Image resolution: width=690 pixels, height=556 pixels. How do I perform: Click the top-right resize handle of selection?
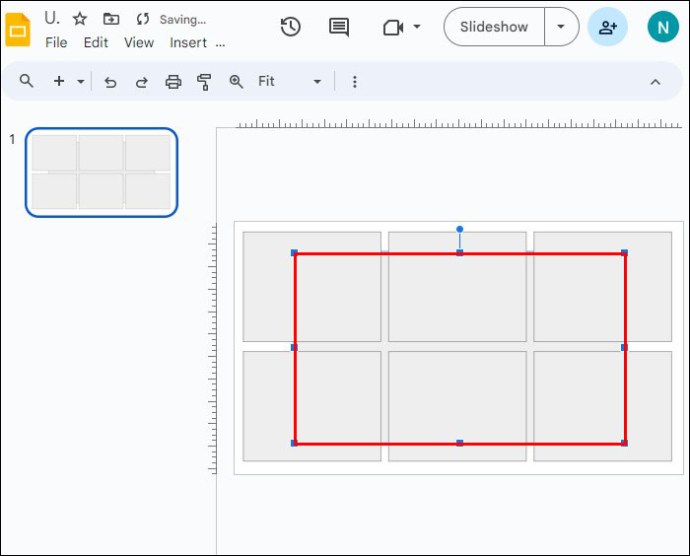point(624,253)
